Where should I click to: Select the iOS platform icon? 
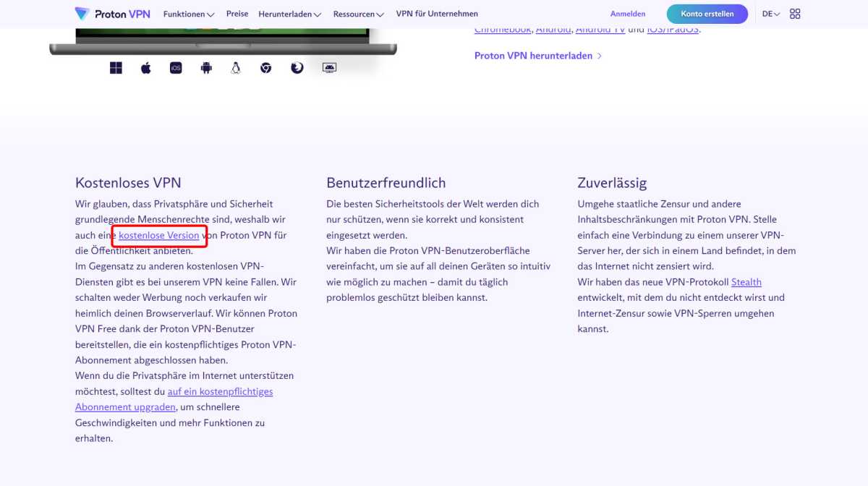coord(176,68)
